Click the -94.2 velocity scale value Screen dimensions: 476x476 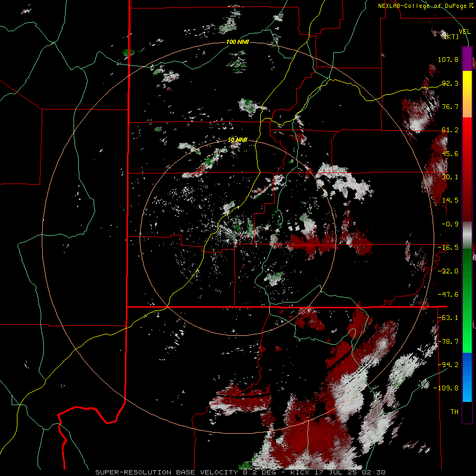point(448,364)
